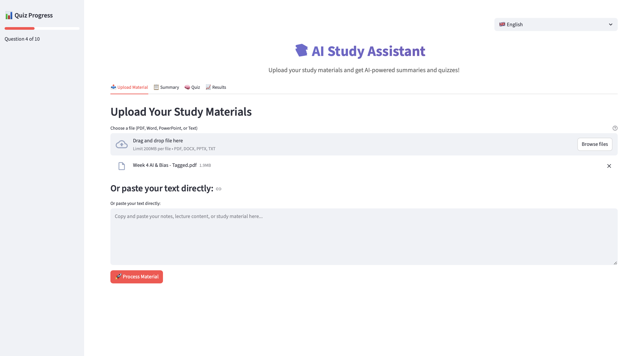Click the Week 4 AI & Bias filename
The width and height of the screenshot is (644, 356).
tap(165, 165)
